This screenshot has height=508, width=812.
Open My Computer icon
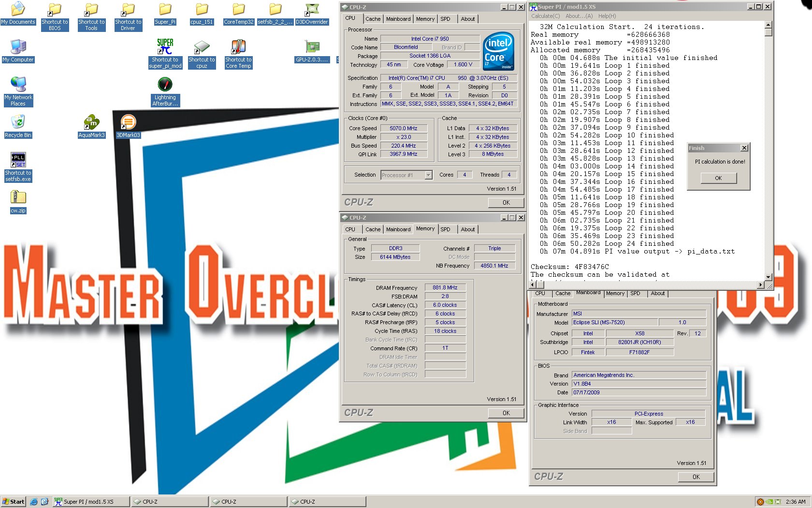[18, 51]
